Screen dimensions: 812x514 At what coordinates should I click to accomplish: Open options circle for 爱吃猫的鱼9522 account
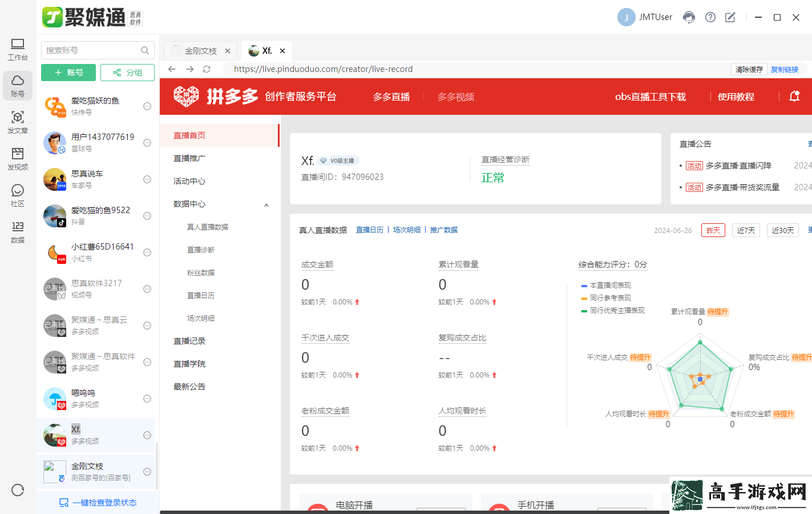[147, 216]
